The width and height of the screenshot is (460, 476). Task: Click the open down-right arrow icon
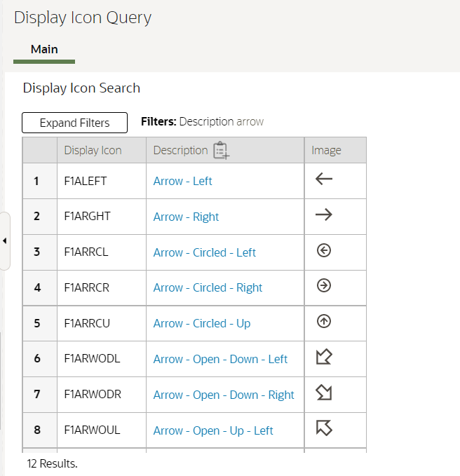pyautogui.click(x=324, y=393)
